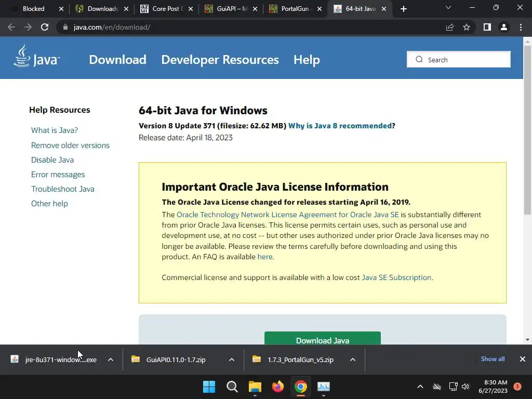
Task: Close the 64-bit Java tab
Action: [x=384, y=9]
